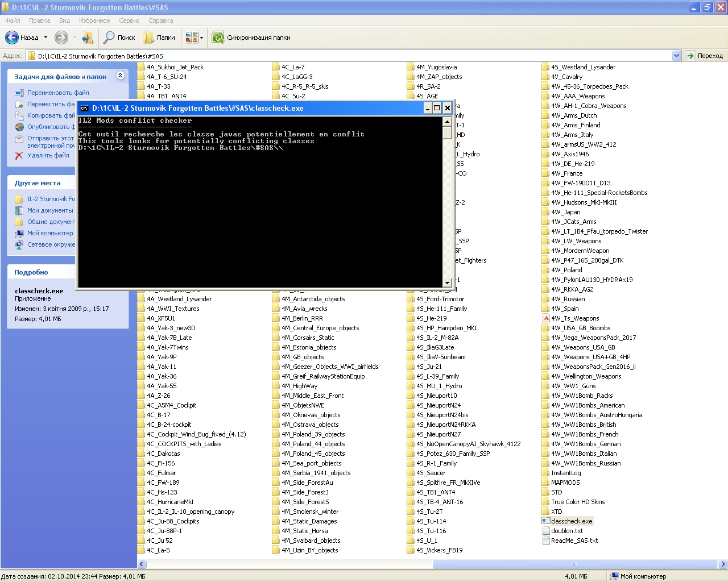The height and width of the screenshot is (582, 728).
Task: Click the delete file (Удалить файл) red X
Action: click(x=19, y=155)
